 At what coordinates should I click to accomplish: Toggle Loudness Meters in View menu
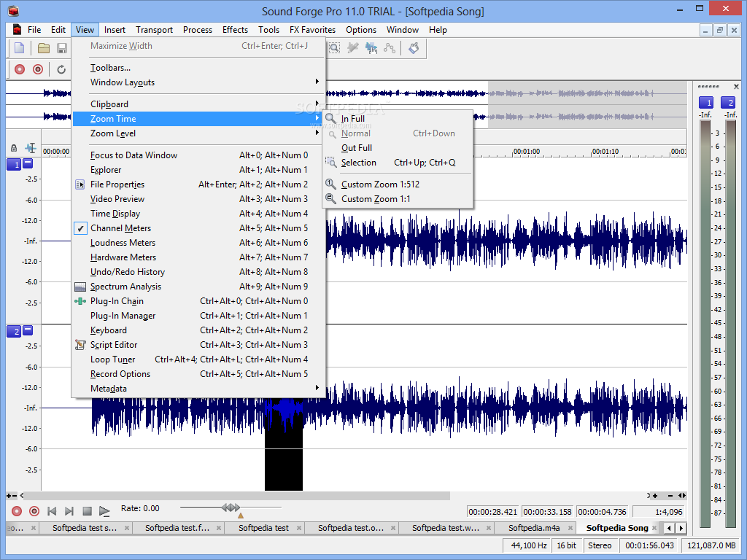(x=199, y=243)
